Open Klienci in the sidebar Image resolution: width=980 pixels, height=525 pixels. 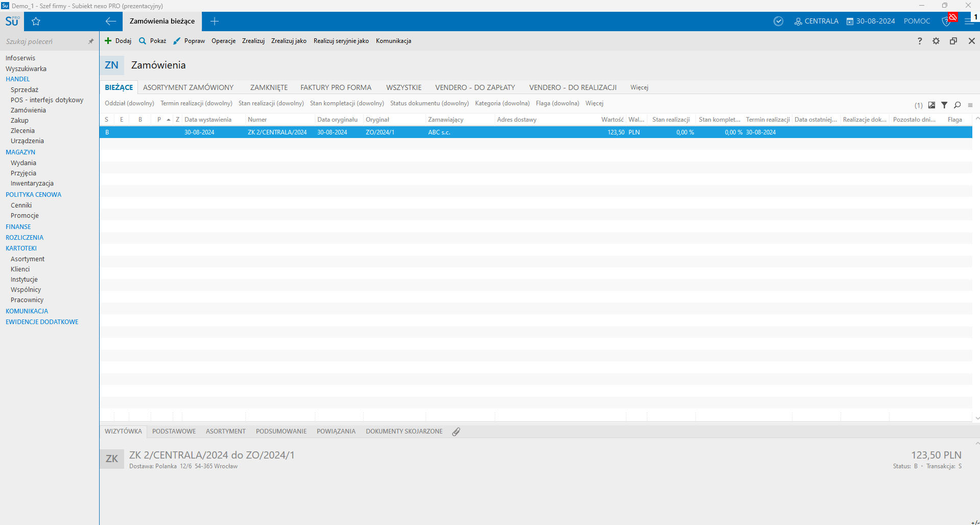(x=20, y=269)
